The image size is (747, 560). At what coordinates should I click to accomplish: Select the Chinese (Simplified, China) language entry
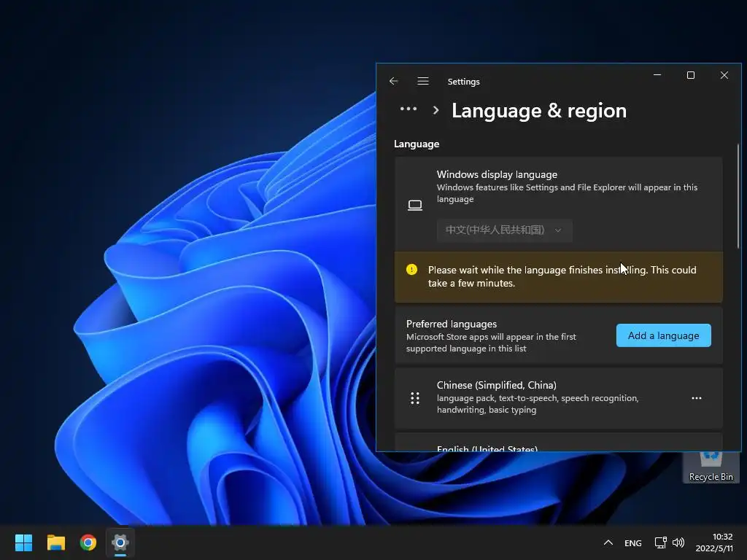558,397
